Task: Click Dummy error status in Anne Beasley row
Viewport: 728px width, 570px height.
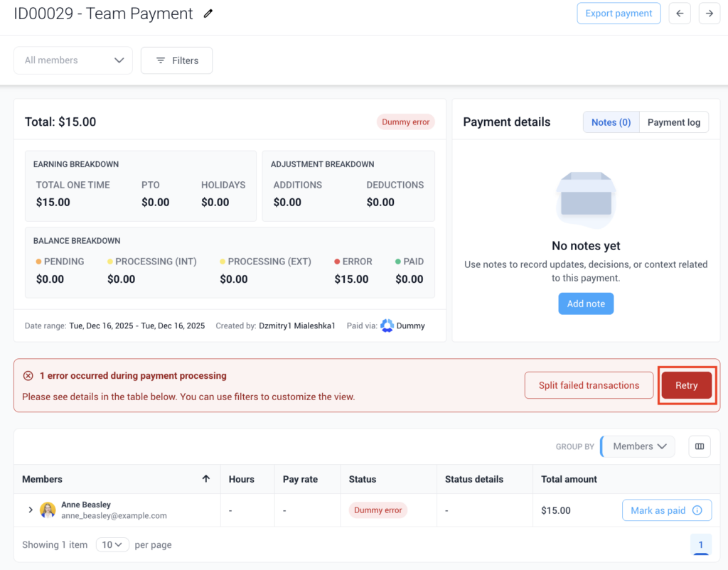Action: click(378, 510)
